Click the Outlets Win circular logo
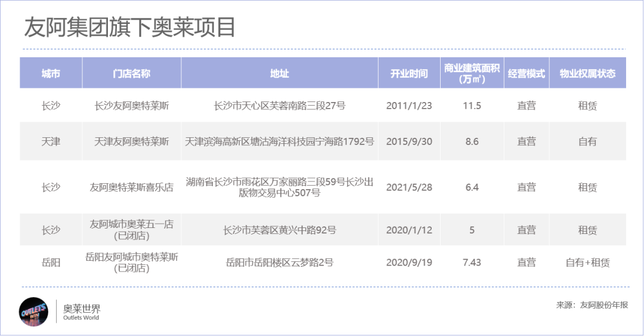The width and height of the screenshot is (644, 336). coord(33,312)
